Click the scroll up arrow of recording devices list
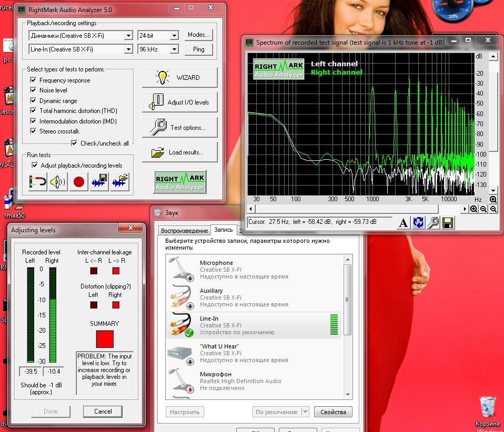 tap(347, 260)
